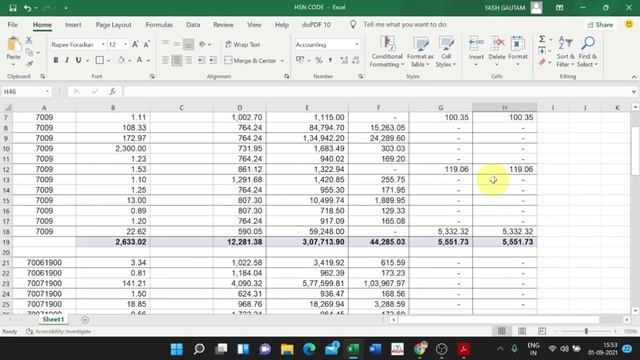Open the View tab
This screenshot has height=360, width=640.
254,25
